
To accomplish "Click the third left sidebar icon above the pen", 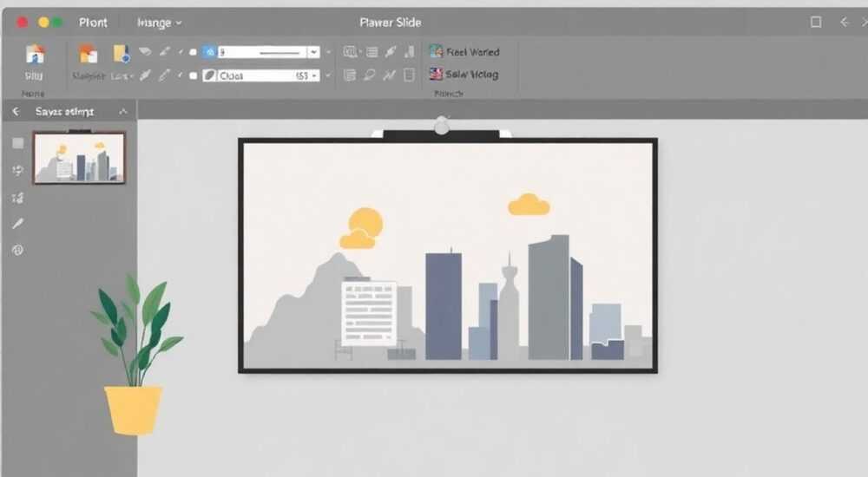I will coord(17,198).
